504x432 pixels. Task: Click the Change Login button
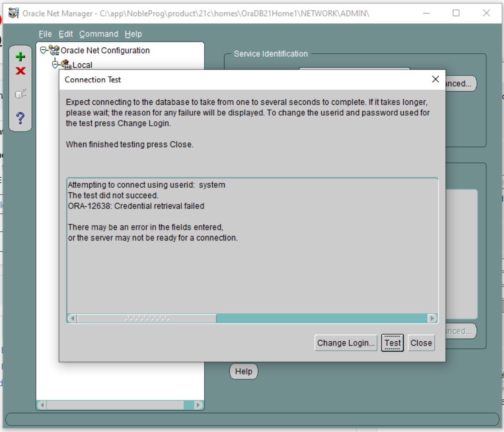click(x=346, y=343)
